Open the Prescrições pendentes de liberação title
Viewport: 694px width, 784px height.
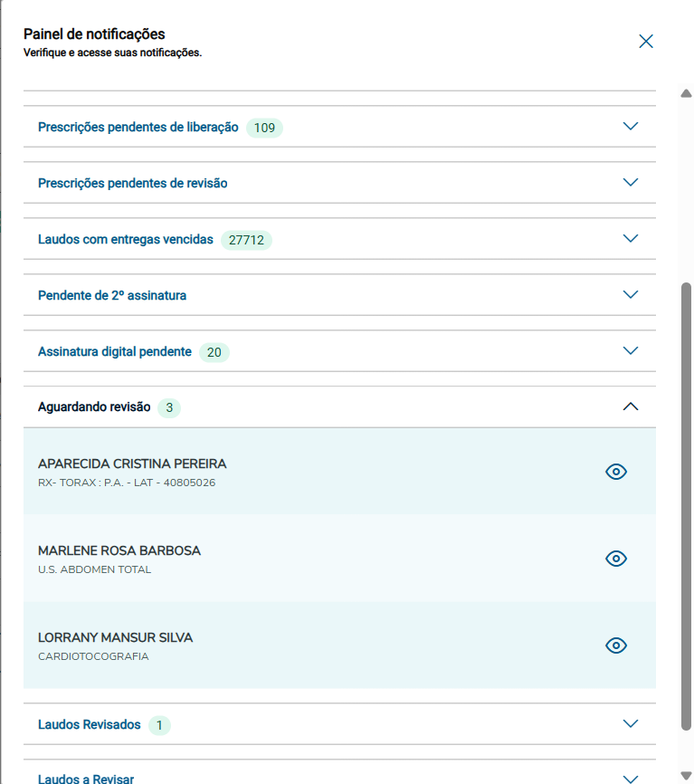coord(138,128)
